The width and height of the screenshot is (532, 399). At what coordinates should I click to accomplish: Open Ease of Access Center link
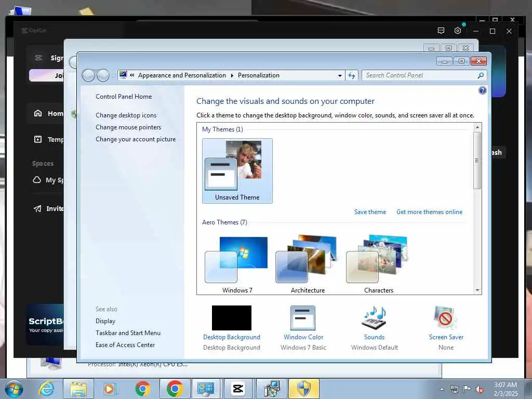click(125, 345)
